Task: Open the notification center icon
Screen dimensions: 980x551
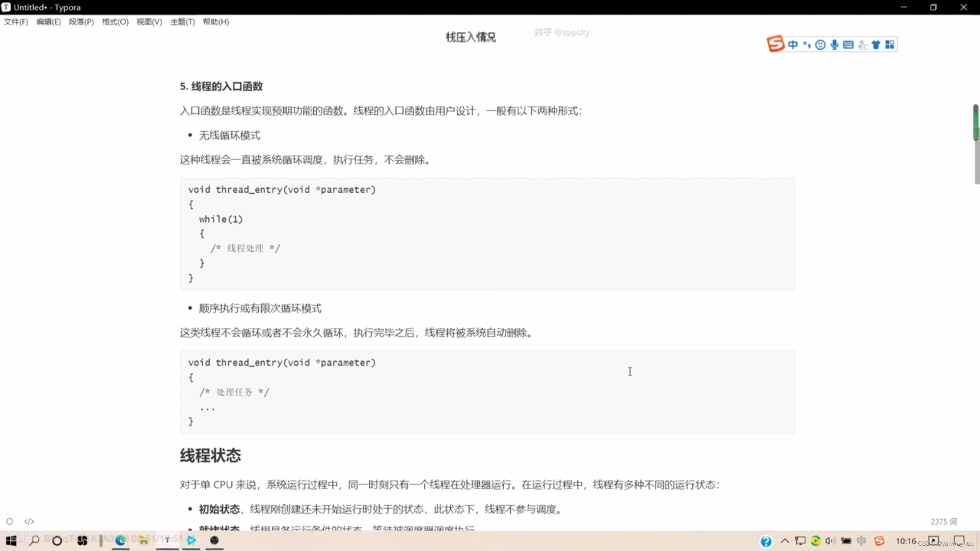Action: click(x=959, y=541)
